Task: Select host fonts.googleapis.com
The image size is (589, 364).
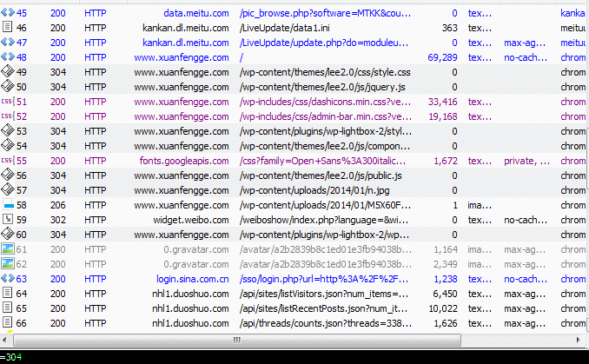Action: [x=184, y=161]
